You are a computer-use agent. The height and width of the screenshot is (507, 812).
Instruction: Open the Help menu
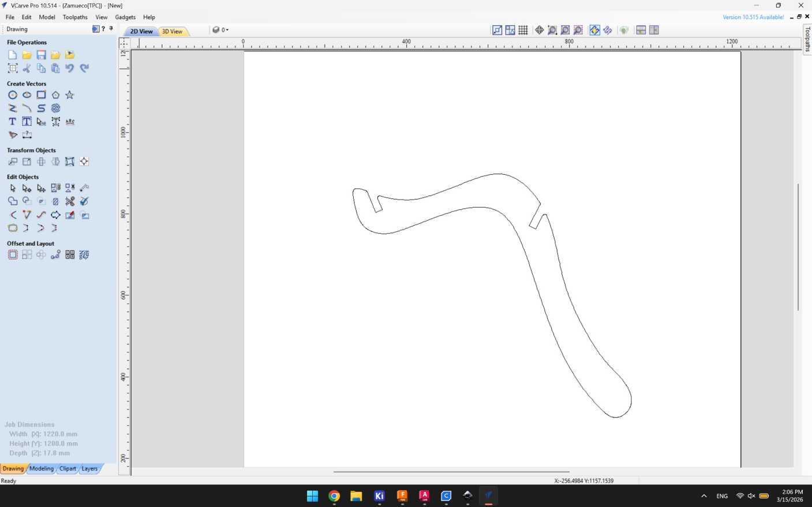[149, 17]
